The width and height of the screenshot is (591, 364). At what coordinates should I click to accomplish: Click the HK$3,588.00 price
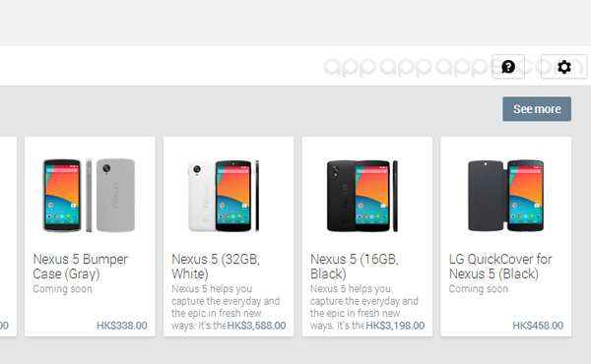click(256, 326)
